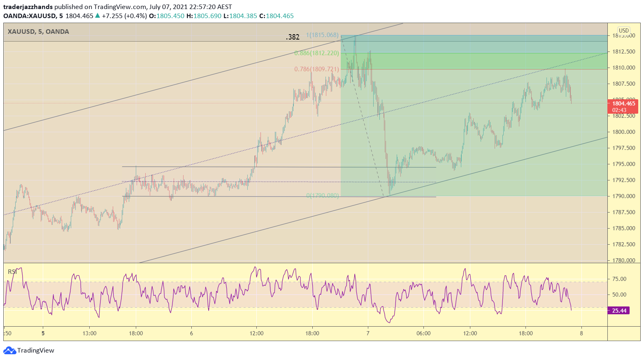Click the low price value L:1804.385
Image resolution: width=644 pixels, height=360 pixels.
point(240,16)
